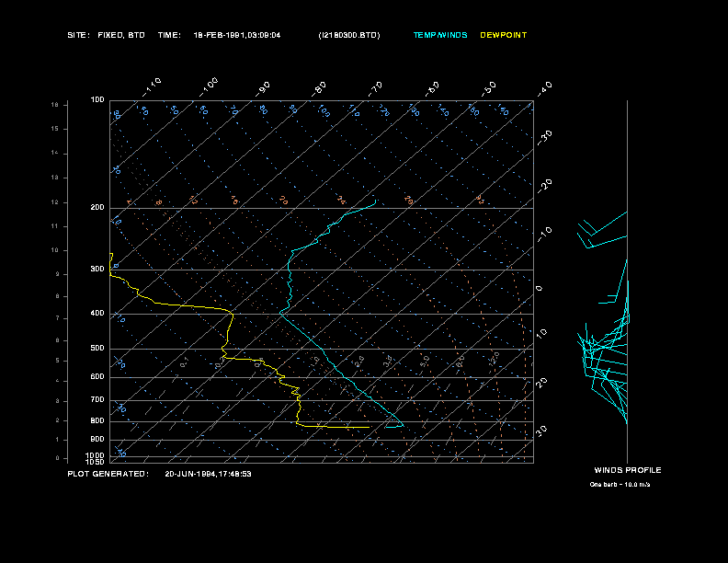Select the 'SITE:' header label
This screenshot has width=728, height=563.
coord(78,35)
